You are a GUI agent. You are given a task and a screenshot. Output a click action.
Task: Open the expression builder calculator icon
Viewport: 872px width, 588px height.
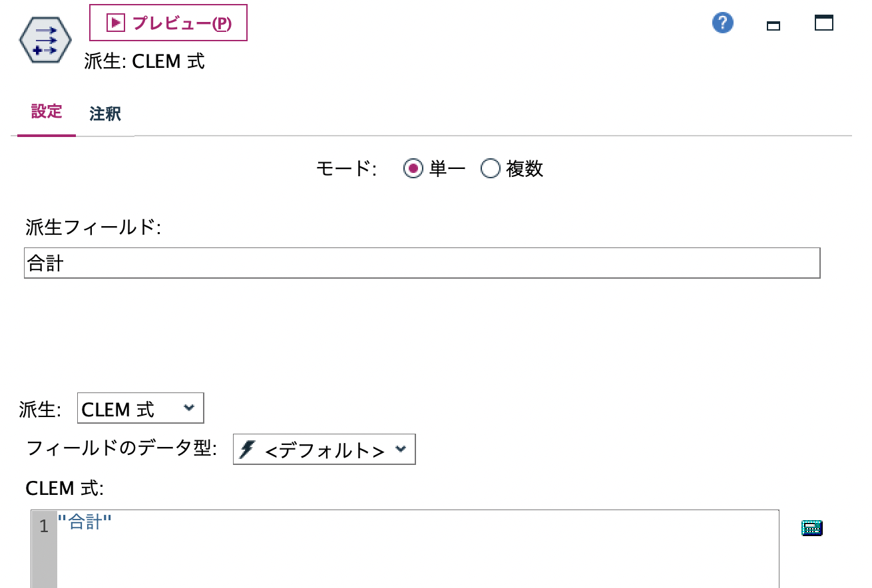pos(811,527)
